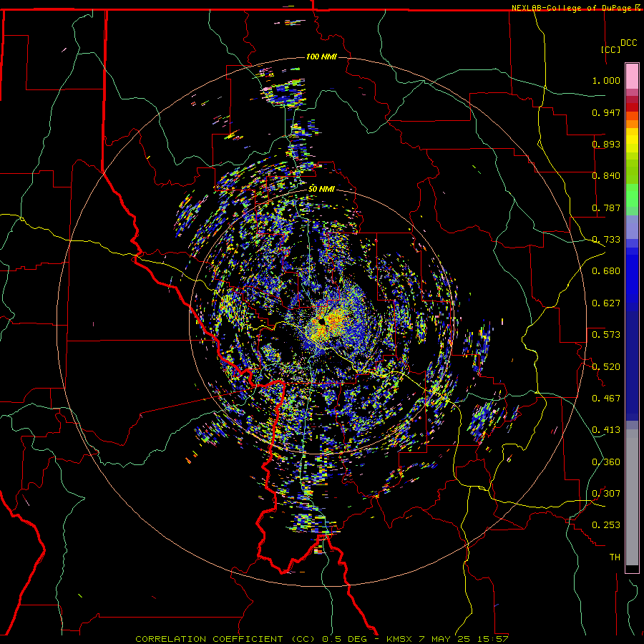Click the 0.307 legend value
This screenshot has width=644, height=644.
pos(606,494)
